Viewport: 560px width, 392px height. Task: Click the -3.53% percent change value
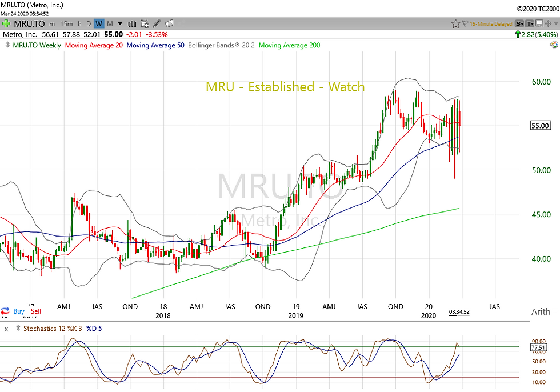click(x=157, y=34)
